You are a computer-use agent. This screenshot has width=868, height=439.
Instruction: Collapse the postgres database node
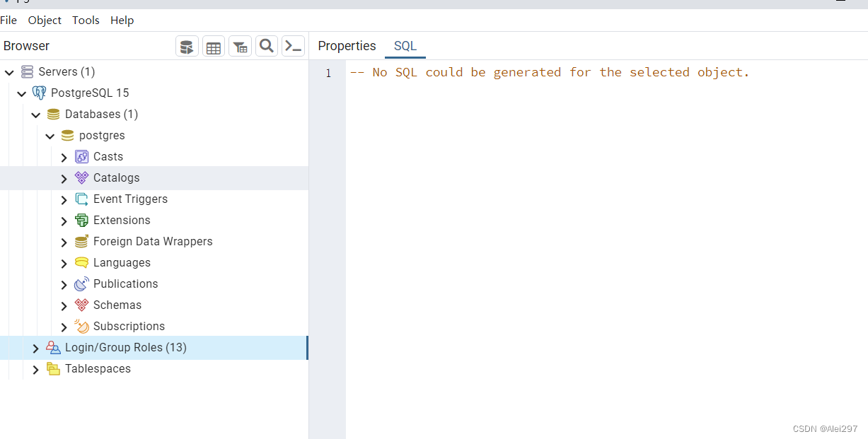(50, 136)
